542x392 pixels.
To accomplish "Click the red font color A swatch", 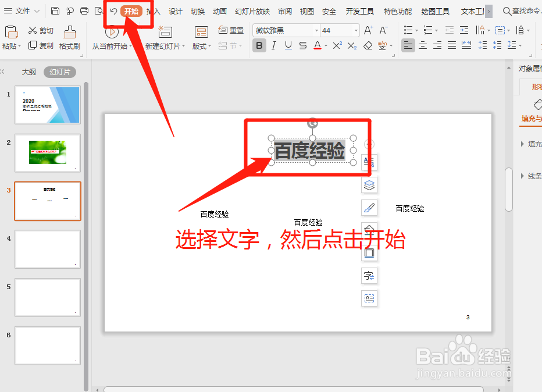I will coord(318,45).
